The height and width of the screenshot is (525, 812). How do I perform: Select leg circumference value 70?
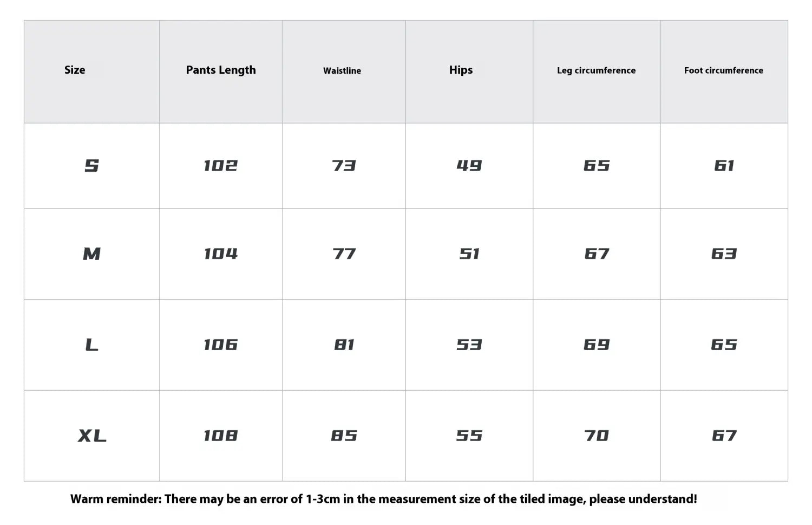tap(597, 436)
